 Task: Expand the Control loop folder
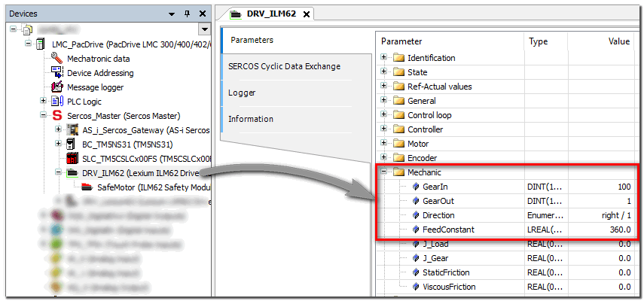(385, 115)
